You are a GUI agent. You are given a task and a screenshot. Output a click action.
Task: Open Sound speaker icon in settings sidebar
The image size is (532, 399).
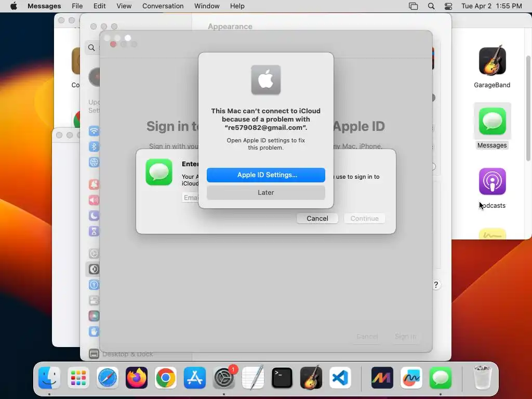94,200
